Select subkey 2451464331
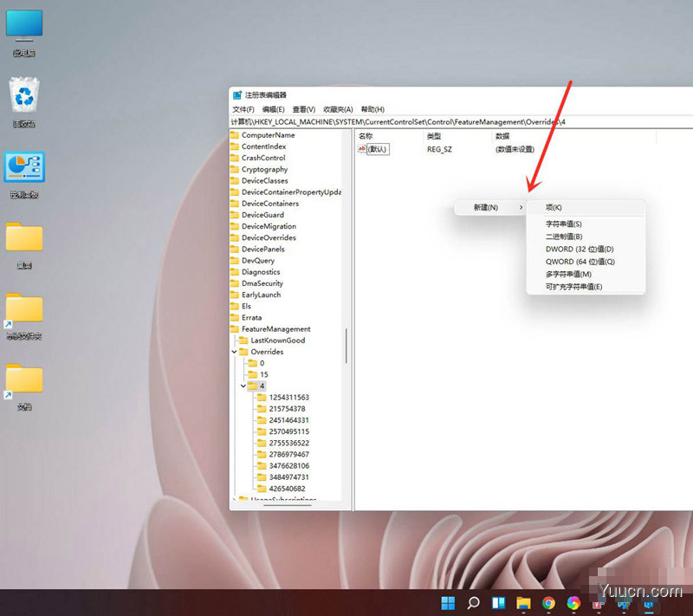The height and width of the screenshot is (616, 693). point(289,420)
